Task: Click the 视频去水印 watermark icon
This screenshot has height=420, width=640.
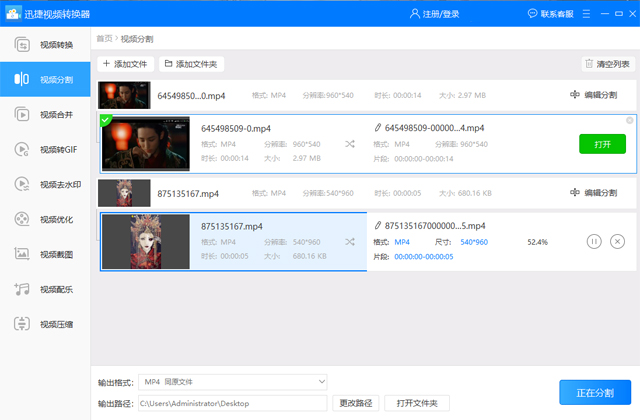Action: pos(22,184)
